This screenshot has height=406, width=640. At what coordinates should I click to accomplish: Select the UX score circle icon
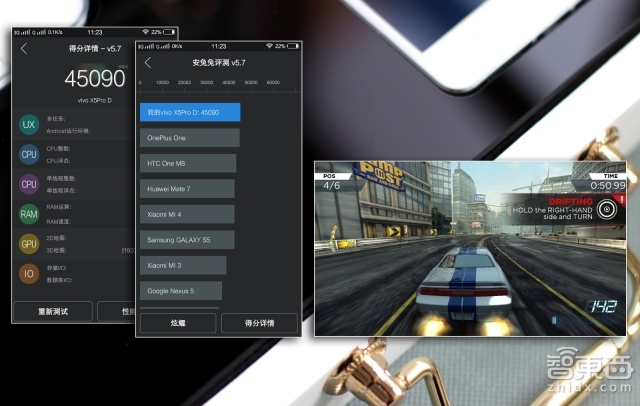tap(29, 124)
